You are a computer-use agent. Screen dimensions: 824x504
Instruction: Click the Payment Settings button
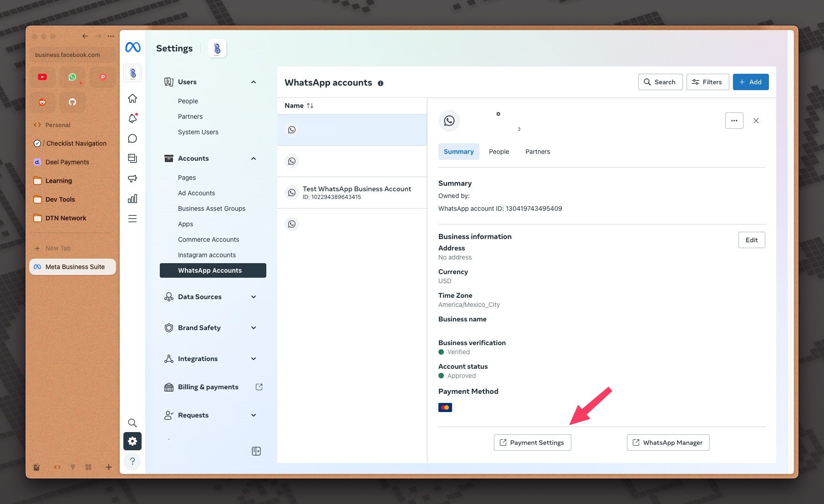(x=532, y=443)
